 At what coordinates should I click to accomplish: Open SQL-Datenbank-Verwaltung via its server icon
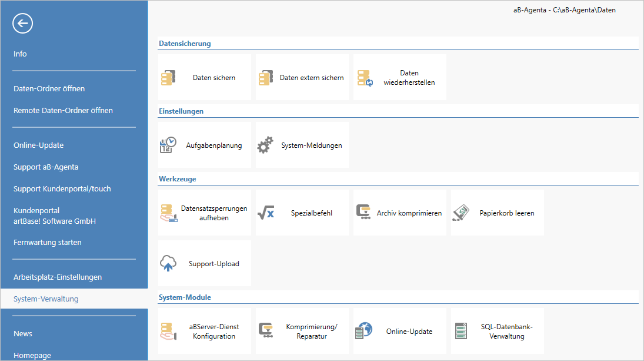pyautogui.click(x=461, y=332)
